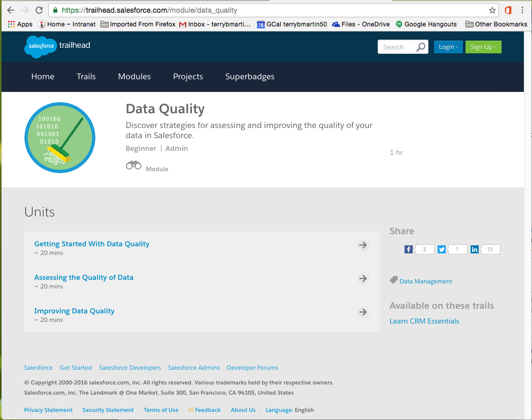Click the search magnifying glass icon
Screen dimensions: 532x420
pos(421,46)
